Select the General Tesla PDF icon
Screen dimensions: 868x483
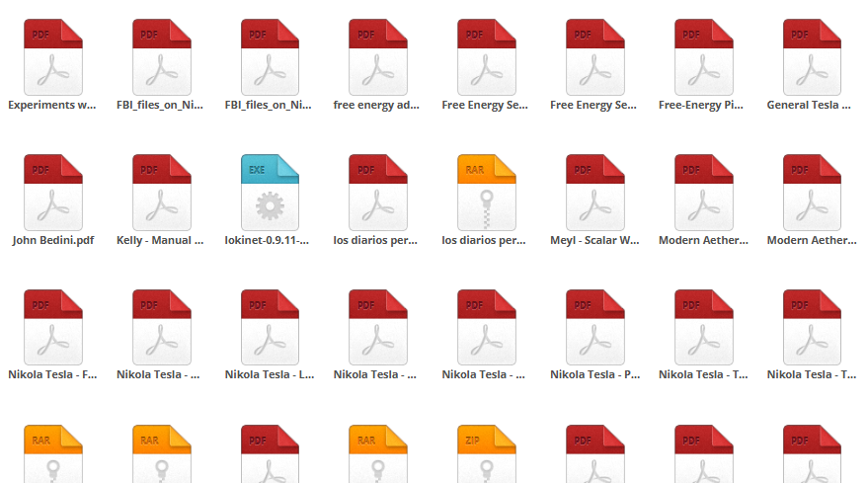811,56
